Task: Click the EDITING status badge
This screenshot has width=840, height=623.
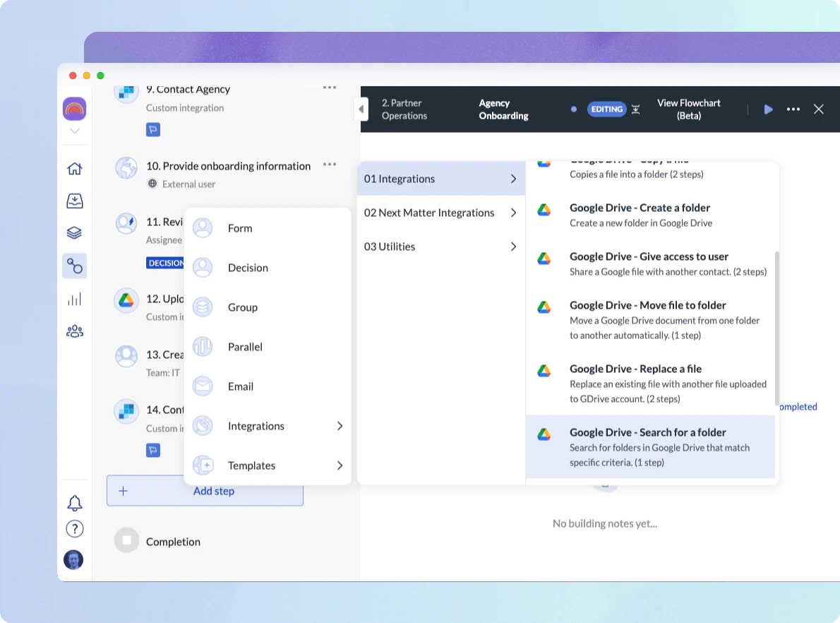Action: pyautogui.click(x=607, y=109)
